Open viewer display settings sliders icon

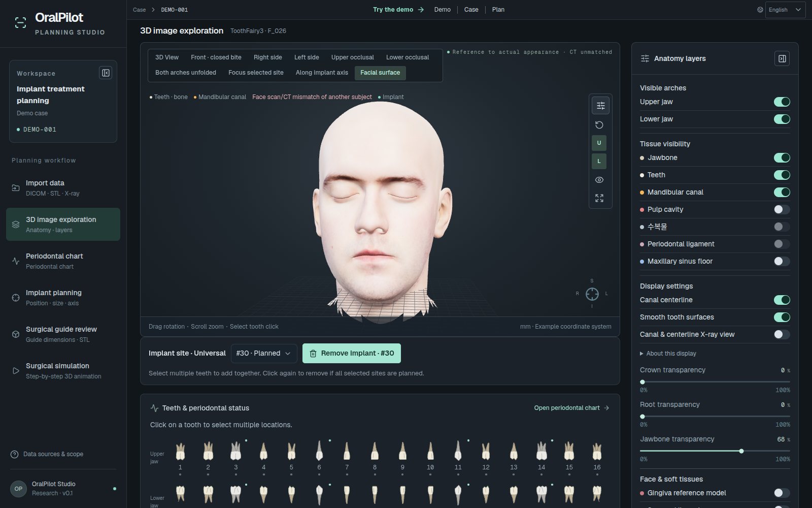600,106
